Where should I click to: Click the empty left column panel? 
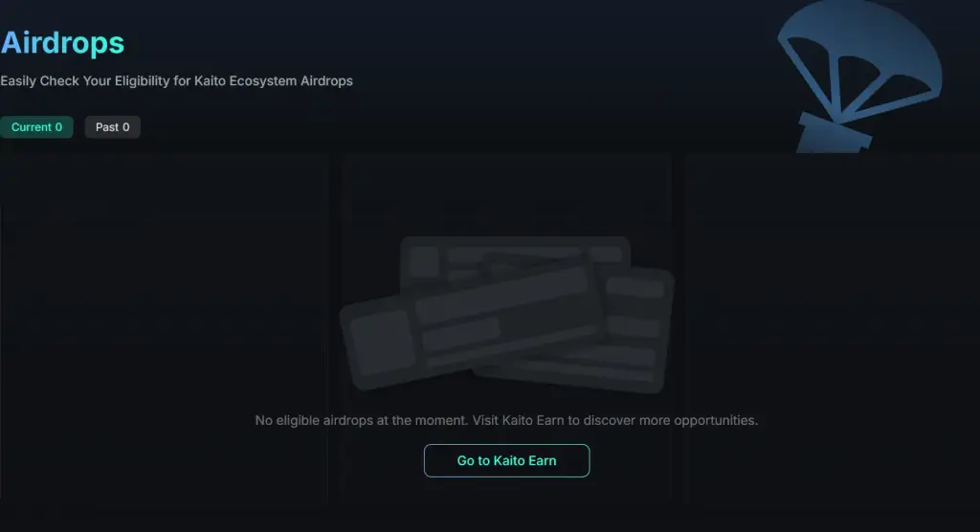(164, 325)
